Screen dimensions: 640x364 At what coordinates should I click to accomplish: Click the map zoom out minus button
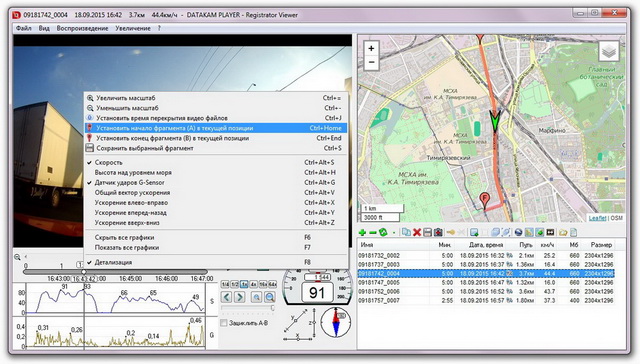[371, 62]
